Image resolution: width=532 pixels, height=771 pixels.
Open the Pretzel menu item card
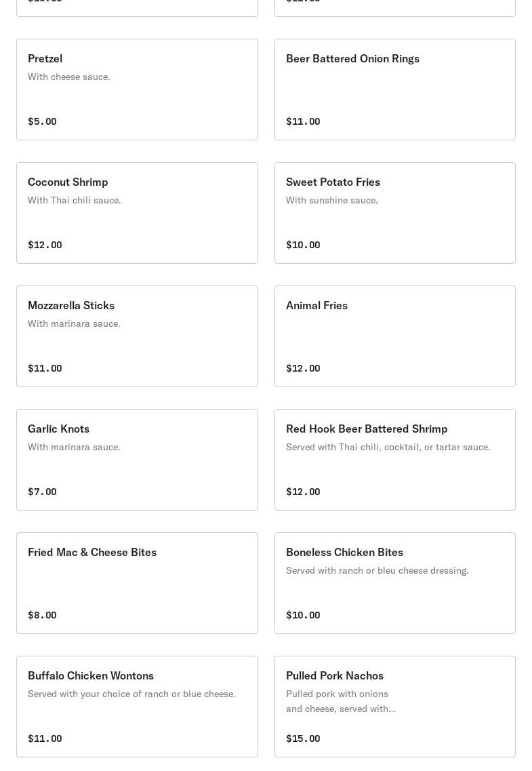pos(137,90)
